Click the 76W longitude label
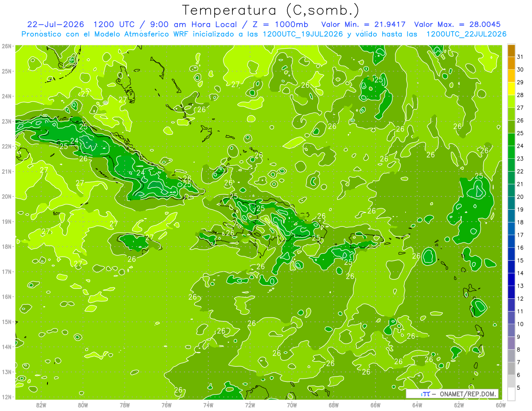The height and width of the screenshot is (411, 532). [x=166, y=405]
